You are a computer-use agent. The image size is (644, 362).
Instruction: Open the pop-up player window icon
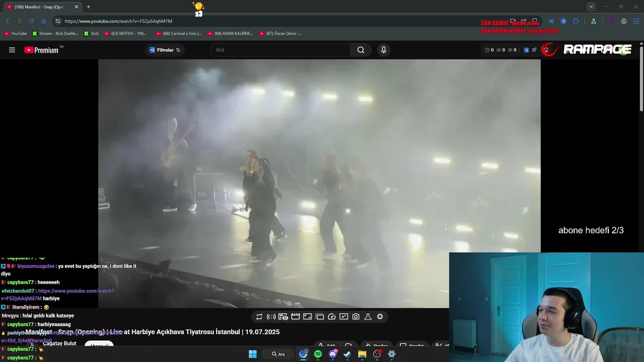(319, 317)
